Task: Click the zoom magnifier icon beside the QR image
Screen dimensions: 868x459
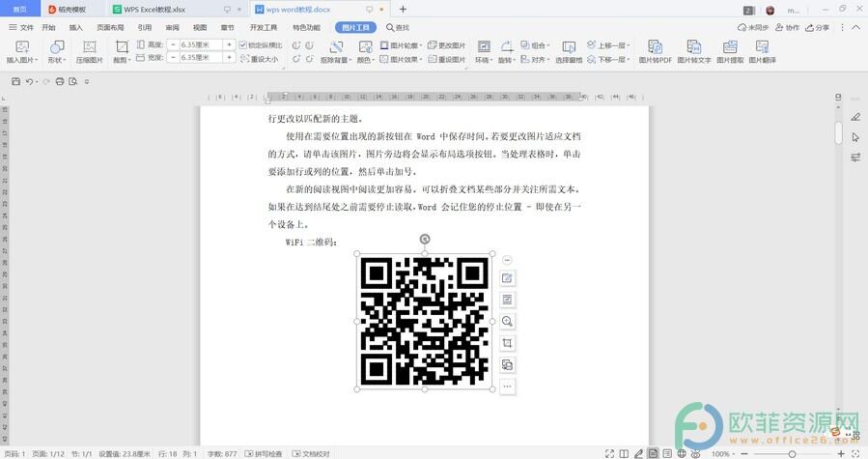Action: (x=507, y=322)
